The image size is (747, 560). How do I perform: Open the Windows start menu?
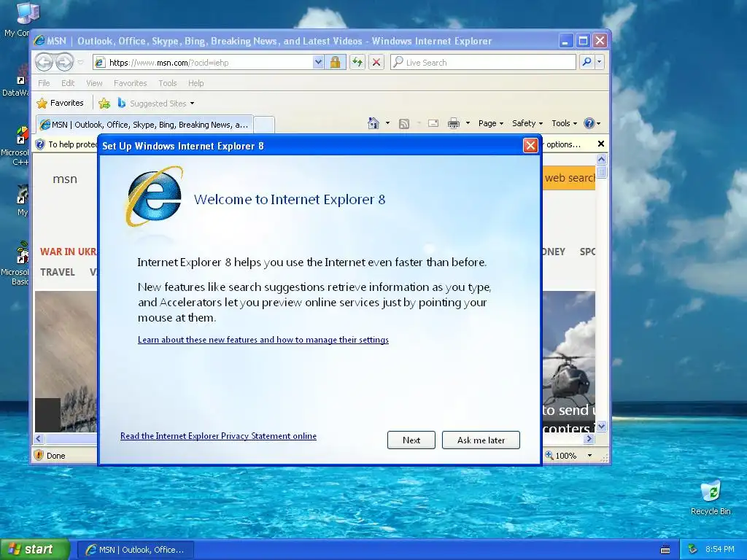[x=35, y=550]
